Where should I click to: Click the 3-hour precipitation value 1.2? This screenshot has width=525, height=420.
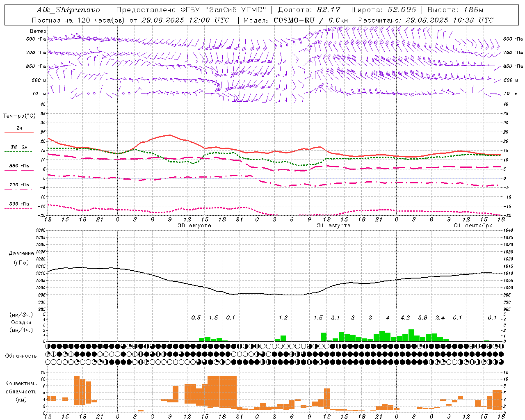click(283, 318)
